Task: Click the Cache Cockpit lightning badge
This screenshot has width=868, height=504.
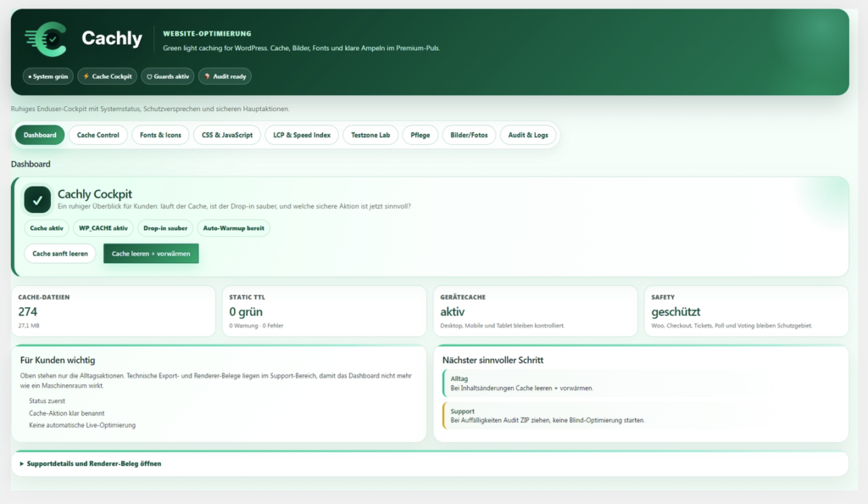Action: pos(108,76)
